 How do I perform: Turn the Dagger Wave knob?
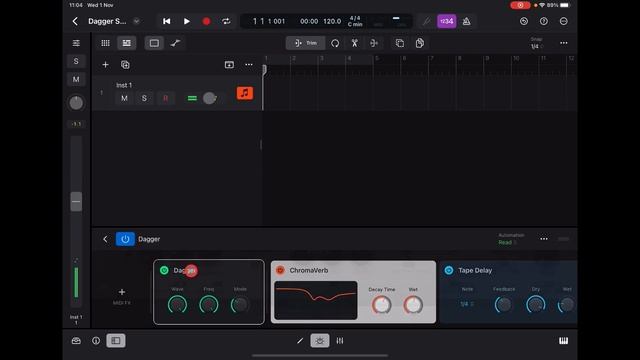click(177, 305)
